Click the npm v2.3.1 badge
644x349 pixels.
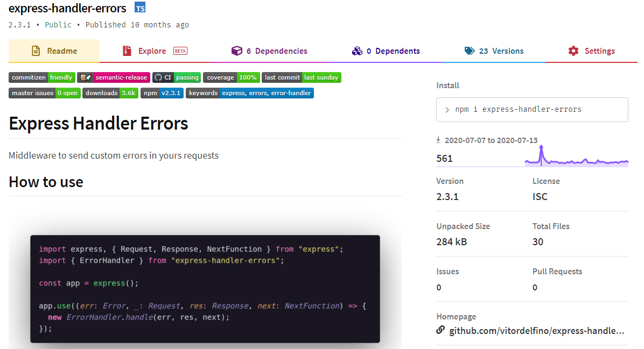pyautogui.click(x=162, y=93)
